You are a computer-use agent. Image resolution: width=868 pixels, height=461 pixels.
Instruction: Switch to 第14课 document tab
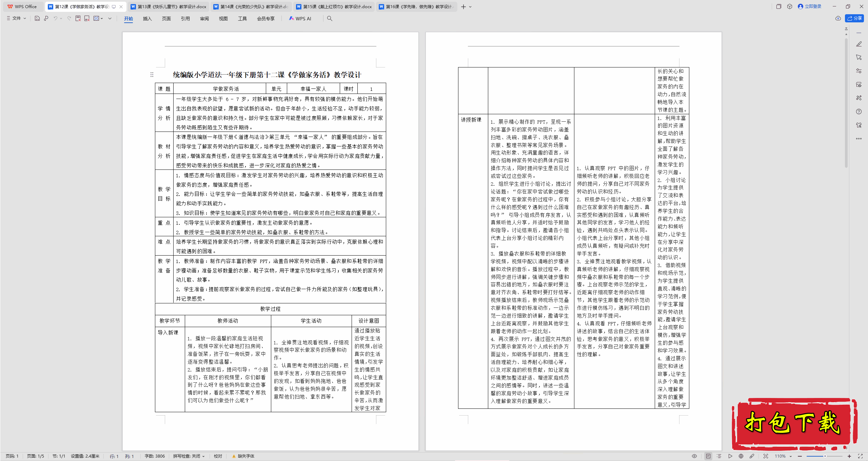point(251,6)
